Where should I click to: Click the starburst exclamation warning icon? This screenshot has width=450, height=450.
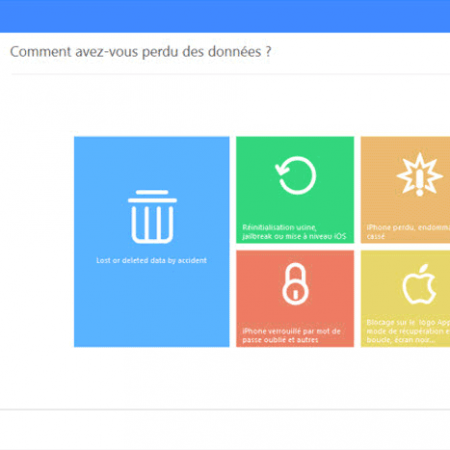(x=419, y=174)
